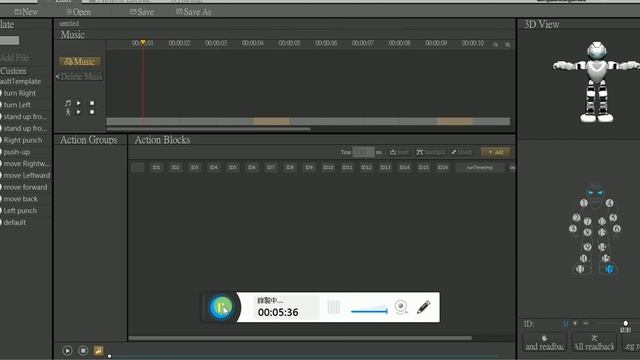Click the runTime(ms) column header
This screenshot has height=360, width=640.
[480, 167]
